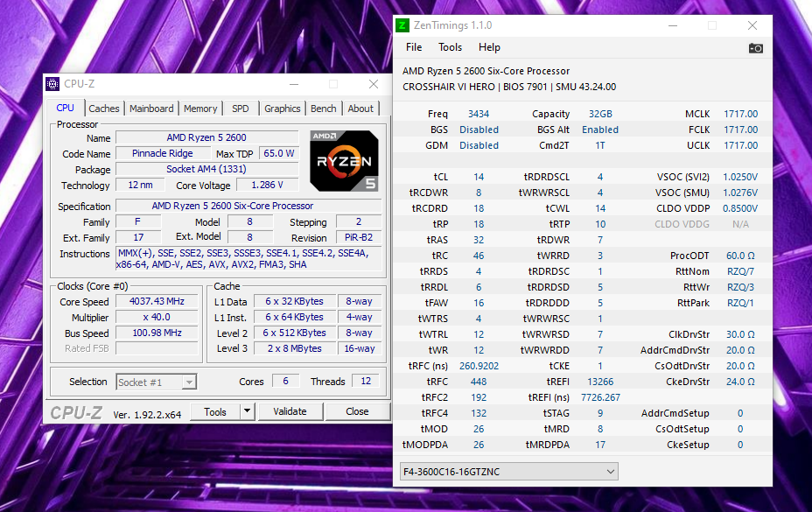Click the RttNom value RZQ/7
This screenshot has width=812, height=512.
click(x=740, y=271)
